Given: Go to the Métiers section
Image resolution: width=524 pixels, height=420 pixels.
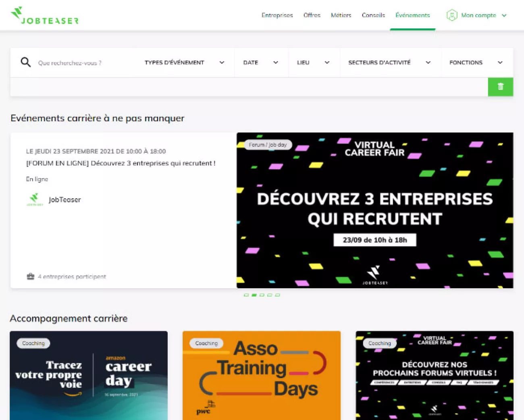Looking at the screenshot, I should tap(341, 15).
